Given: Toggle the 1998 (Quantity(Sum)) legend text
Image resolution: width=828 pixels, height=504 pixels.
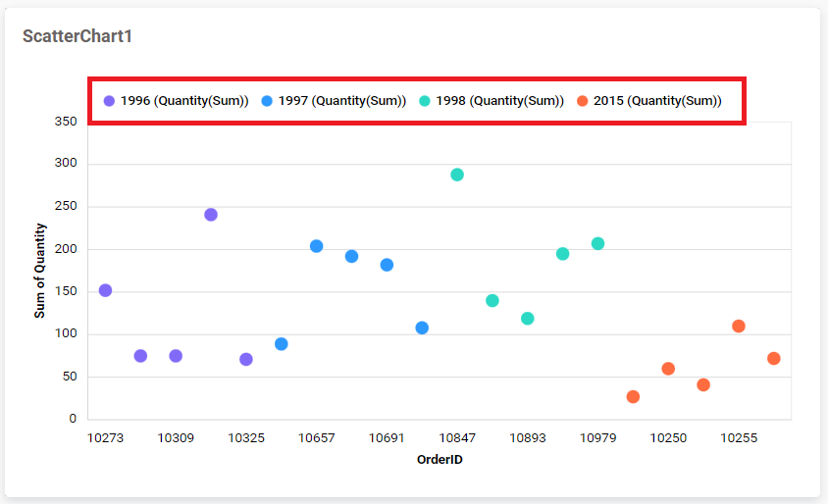Looking at the screenshot, I should pyautogui.click(x=499, y=101).
